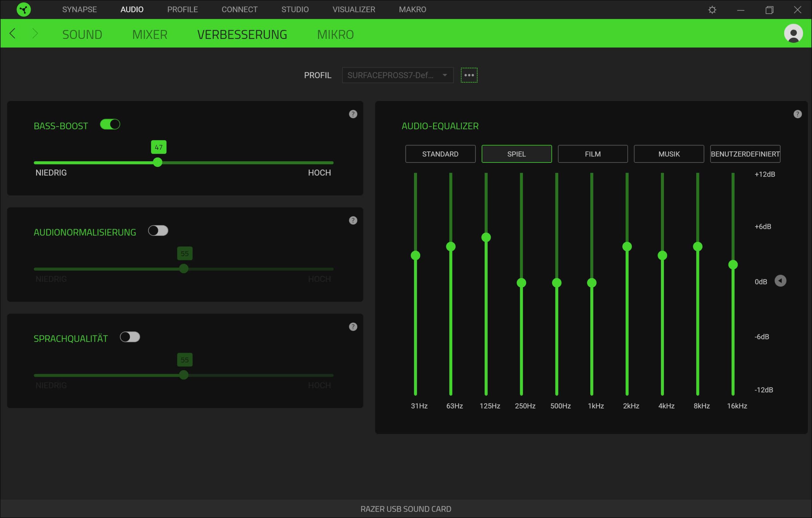Click the Razer logo icon
Viewport: 812px width, 518px height.
click(x=23, y=10)
